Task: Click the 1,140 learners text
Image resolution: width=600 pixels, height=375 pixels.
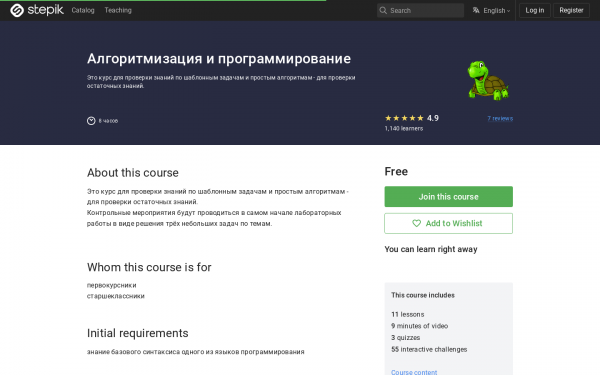Action: pyautogui.click(x=404, y=129)
